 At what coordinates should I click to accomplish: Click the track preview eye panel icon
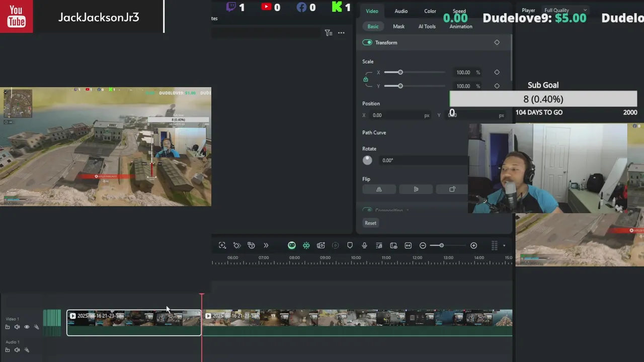click(393, 245)
